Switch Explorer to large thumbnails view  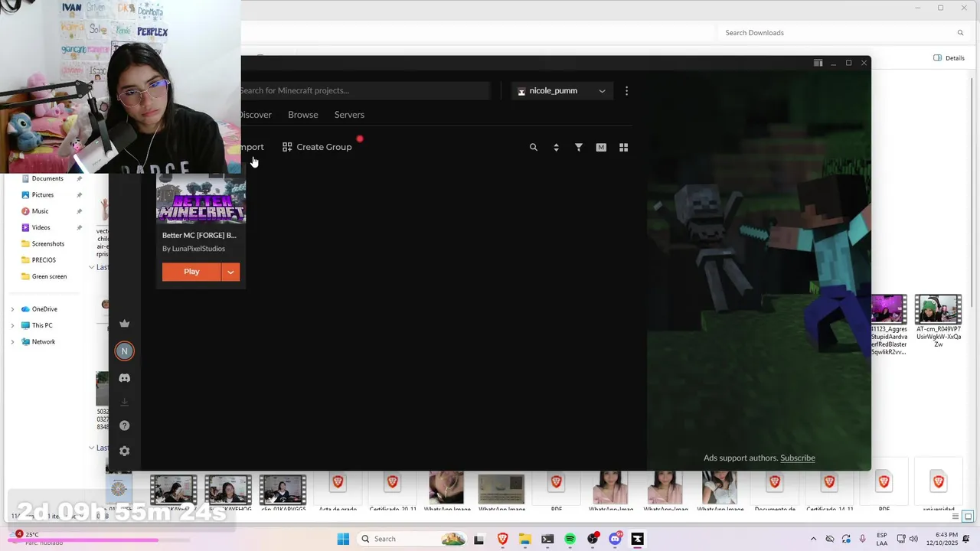point(969,517)
